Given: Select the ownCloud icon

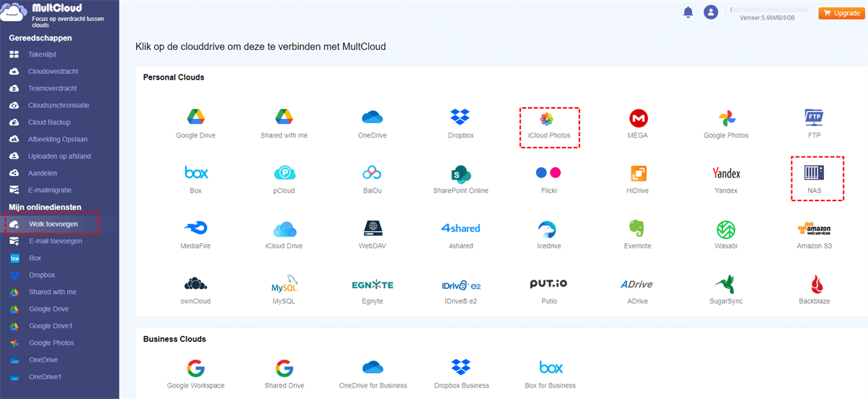Looking at the screenshot, I should tap(195, 283).
